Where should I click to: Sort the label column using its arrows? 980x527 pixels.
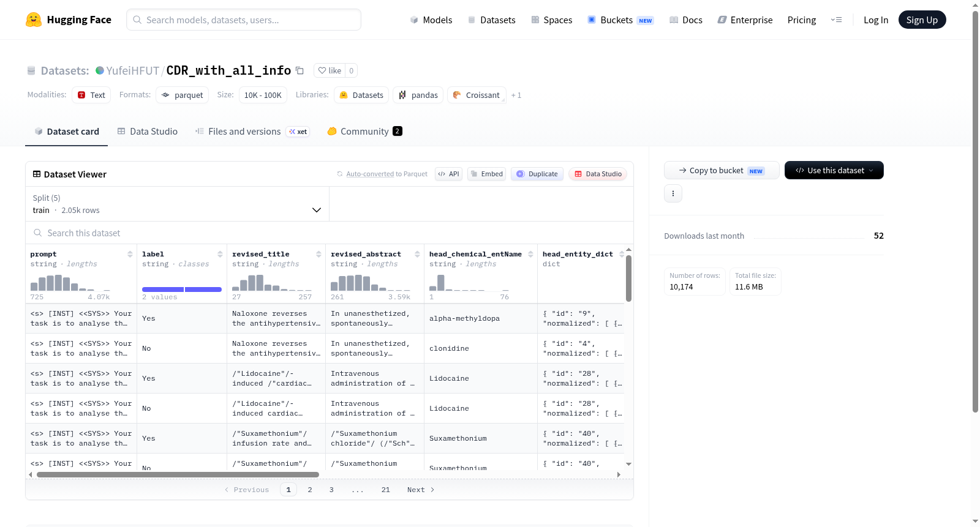(x=220, y=254)
